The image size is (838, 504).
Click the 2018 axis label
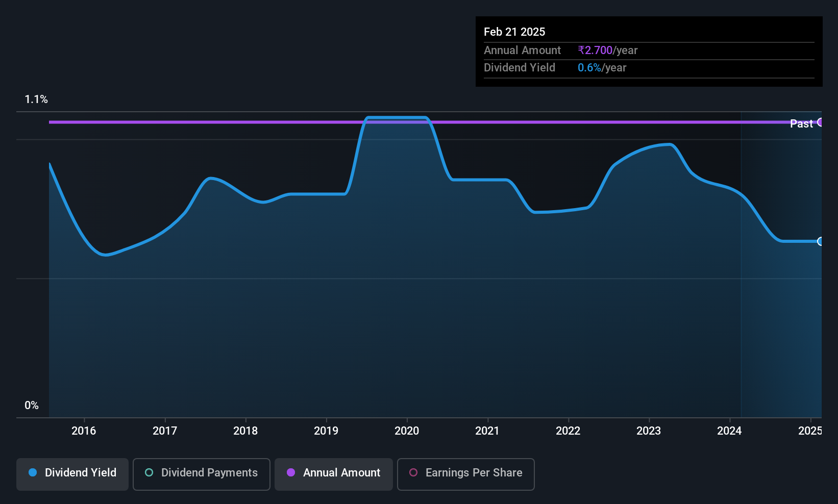(x=245, y=431)
